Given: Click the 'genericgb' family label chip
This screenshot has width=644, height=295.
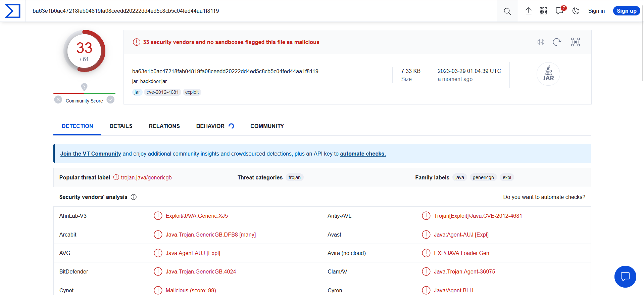Looking at the screenshot, I should click(x=483, y=177).
